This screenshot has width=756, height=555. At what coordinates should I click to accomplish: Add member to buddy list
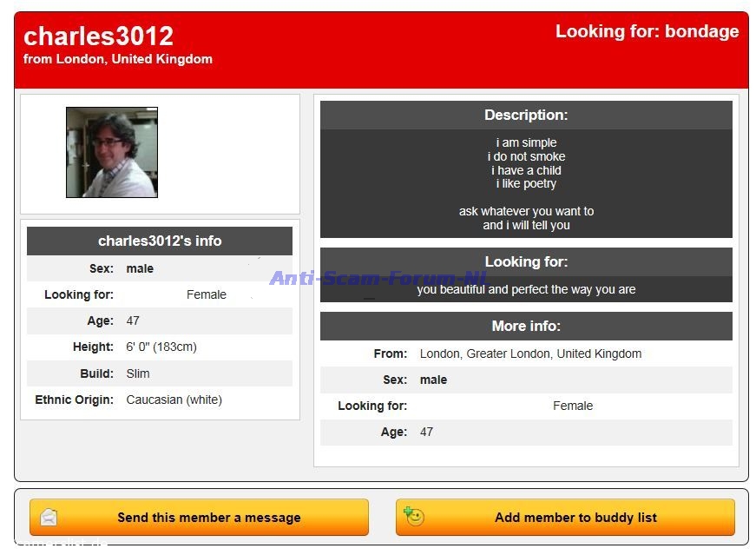(x=575, y=518)
